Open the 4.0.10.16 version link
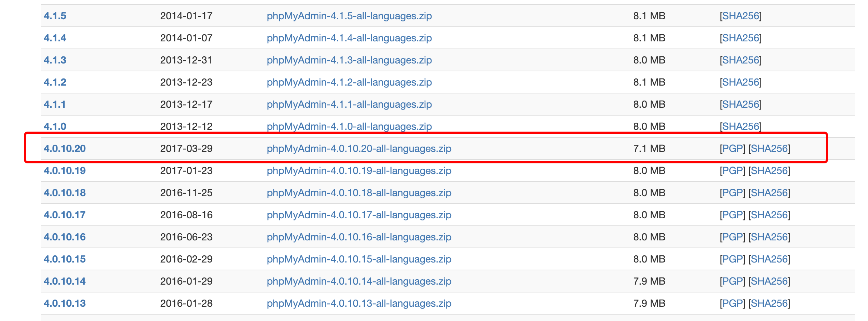This screenshot has height=321, width=868. (65, 237)
